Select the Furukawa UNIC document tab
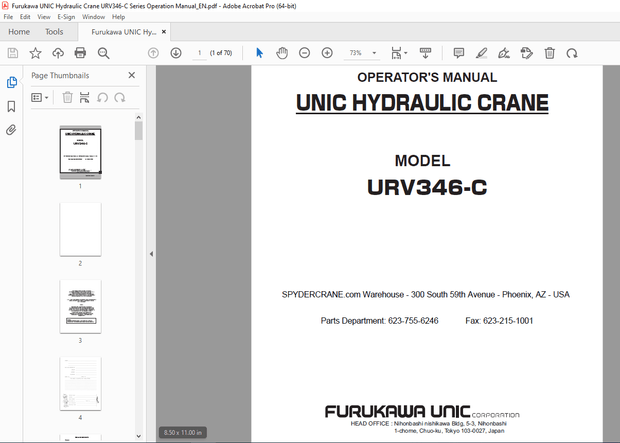 pyautogui.click(x=124, y=32)
